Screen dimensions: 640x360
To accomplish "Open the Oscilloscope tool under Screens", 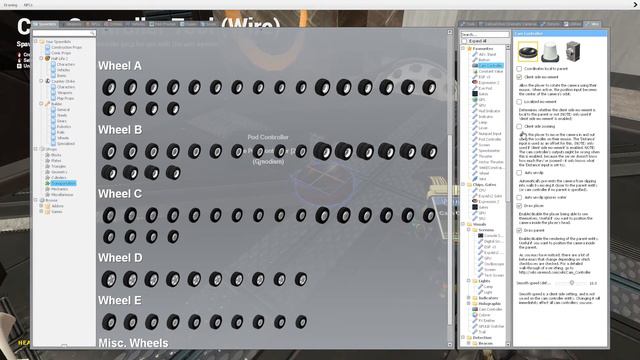I will point(491,264).
